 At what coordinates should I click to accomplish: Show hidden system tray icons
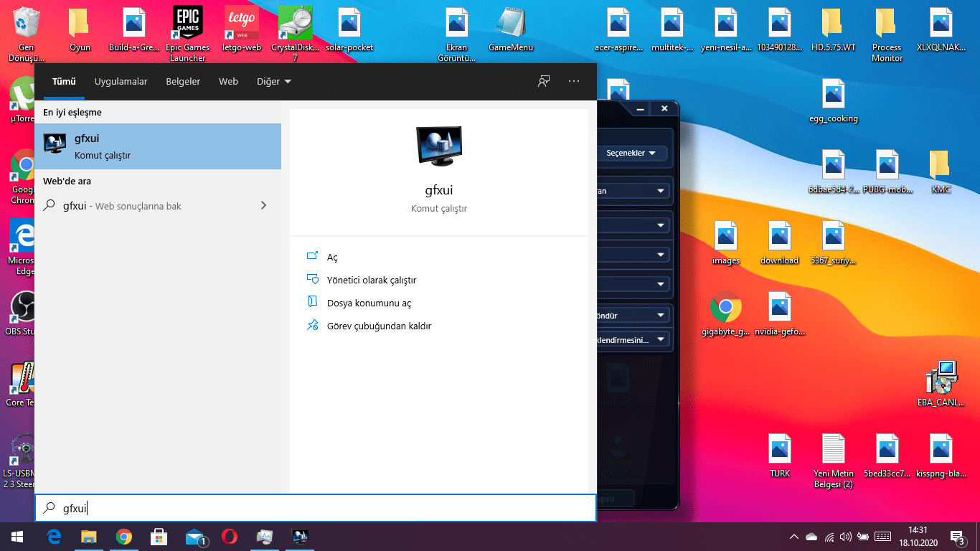(793, 536)
